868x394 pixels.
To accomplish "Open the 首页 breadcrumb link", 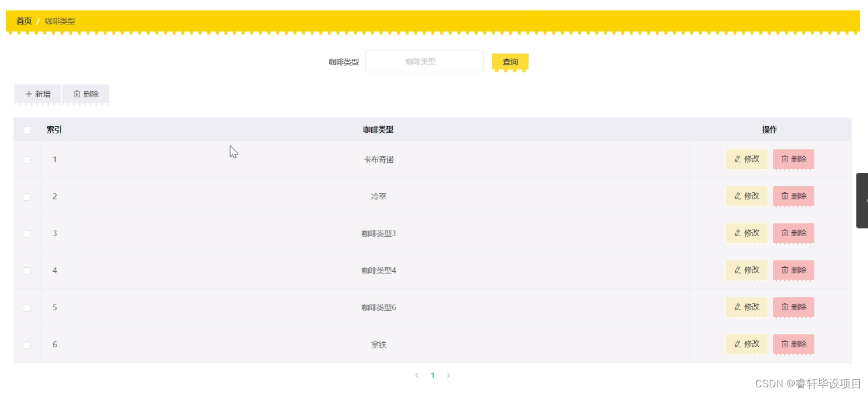I will click(x=23, y=21).
